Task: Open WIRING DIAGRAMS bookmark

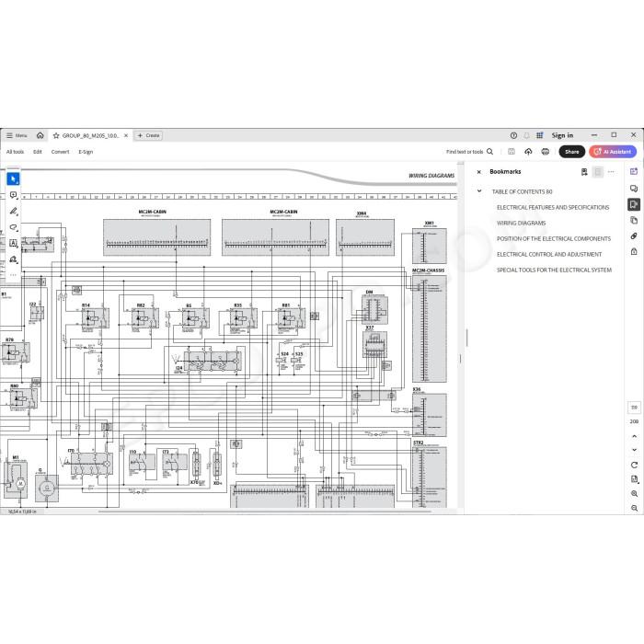Action: 522,223
